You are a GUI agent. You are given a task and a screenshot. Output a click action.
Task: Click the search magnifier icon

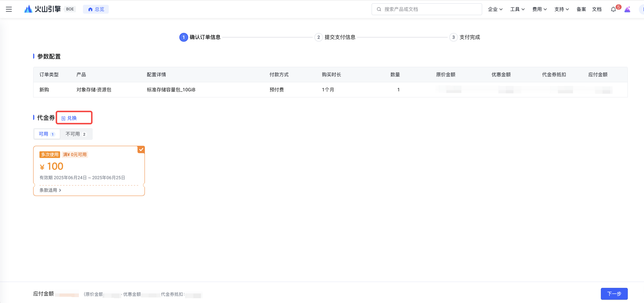(x=379, y=9)
